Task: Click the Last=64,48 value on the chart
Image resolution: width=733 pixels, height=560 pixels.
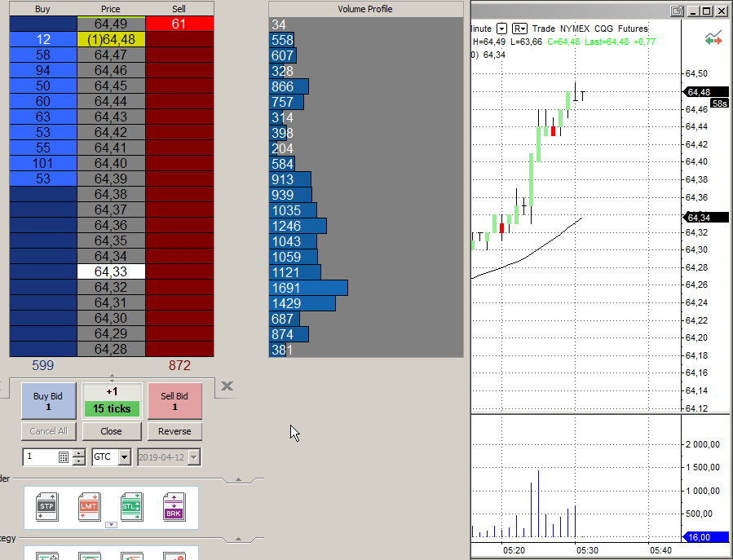Action: click(x=607, y=42)
